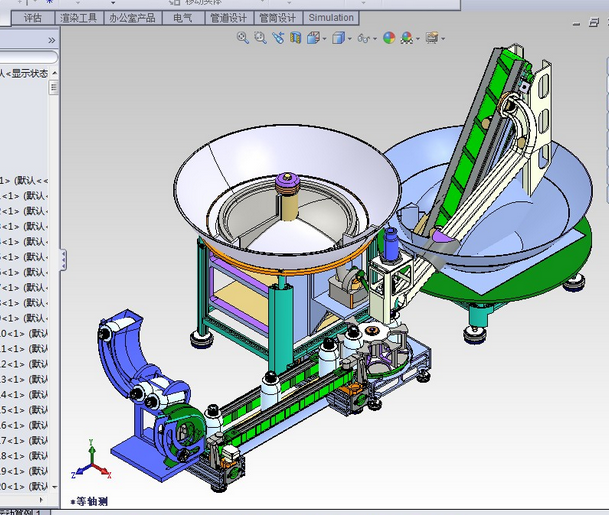Click the Zoom to Fit icon

tap(243, 38)
